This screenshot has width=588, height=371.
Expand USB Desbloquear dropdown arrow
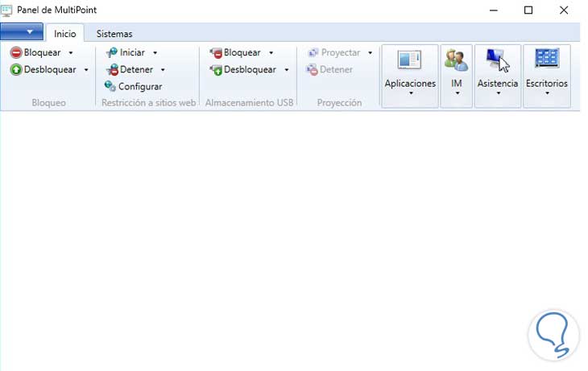click(287, 70)
